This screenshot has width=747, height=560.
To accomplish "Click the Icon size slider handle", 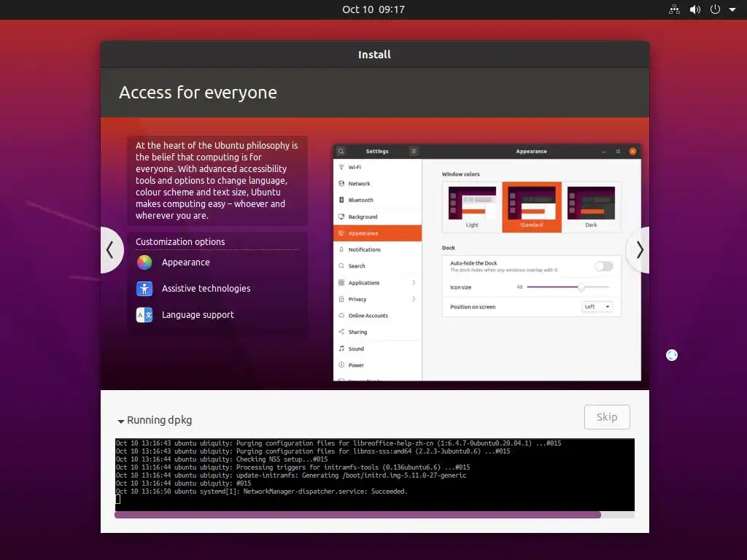I will (x=581, y=287).
